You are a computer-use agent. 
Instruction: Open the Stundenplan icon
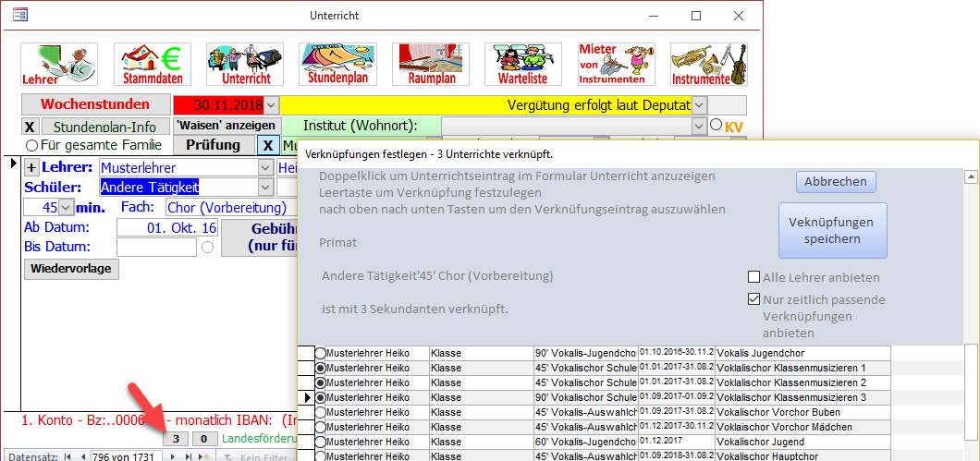point(337,64)
